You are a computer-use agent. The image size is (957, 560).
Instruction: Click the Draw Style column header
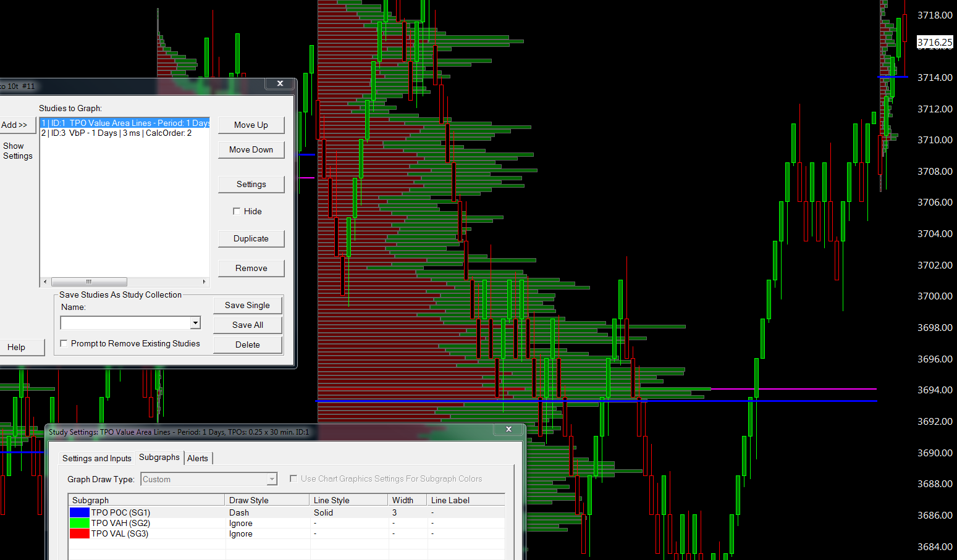268,500
